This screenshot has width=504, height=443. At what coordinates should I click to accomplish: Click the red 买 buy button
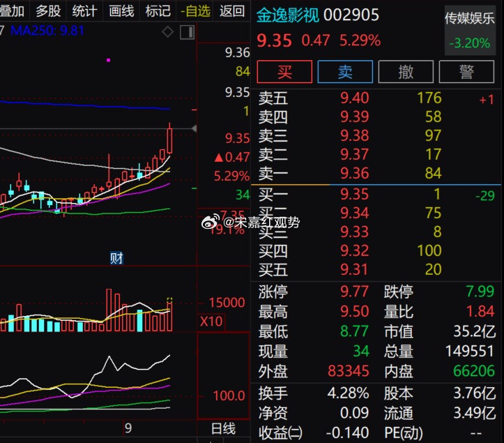pos(284,71)
